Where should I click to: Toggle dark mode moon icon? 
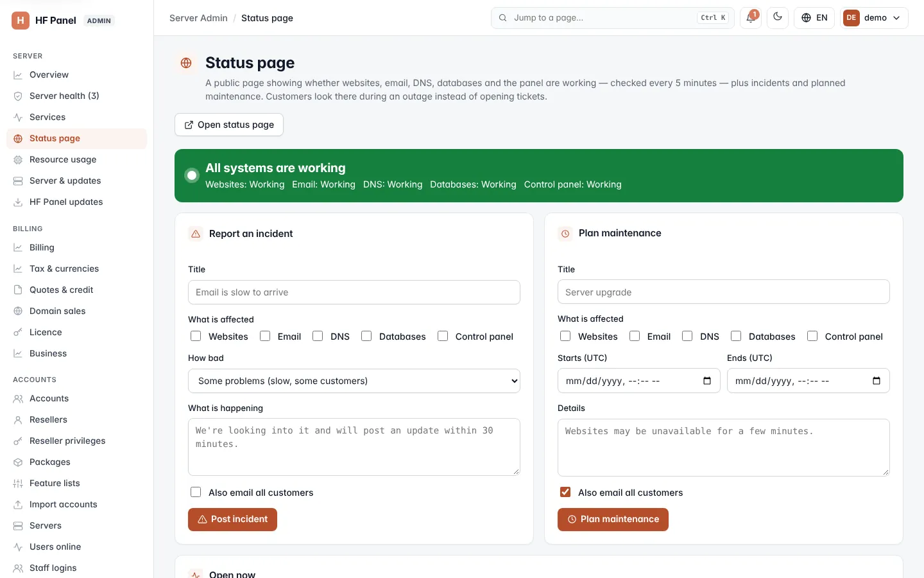point(778,17)
